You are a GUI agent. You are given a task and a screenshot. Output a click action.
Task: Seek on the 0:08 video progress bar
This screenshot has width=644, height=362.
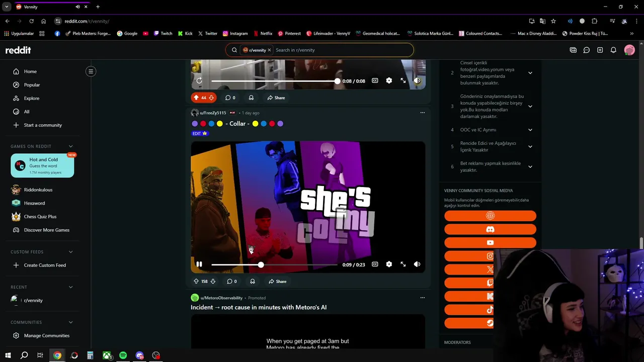tap(274, 80)
